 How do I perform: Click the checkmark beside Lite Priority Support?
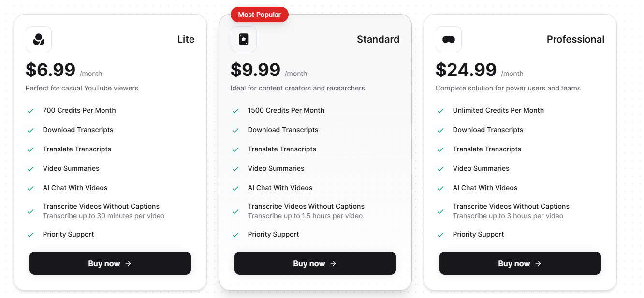pos(30,234)
